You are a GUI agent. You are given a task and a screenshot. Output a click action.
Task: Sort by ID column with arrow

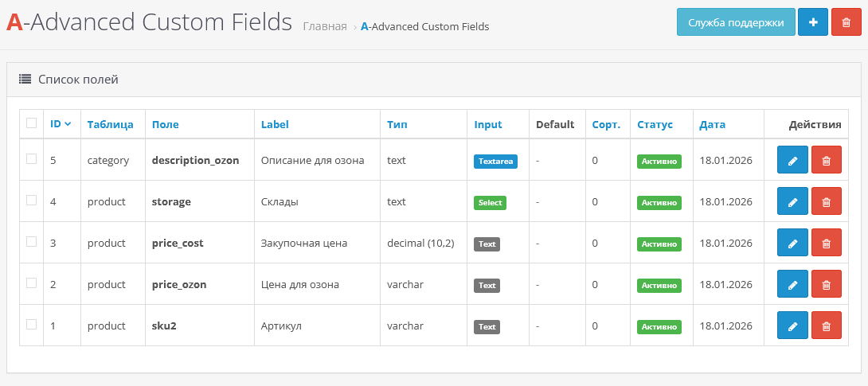coord(61,124)
